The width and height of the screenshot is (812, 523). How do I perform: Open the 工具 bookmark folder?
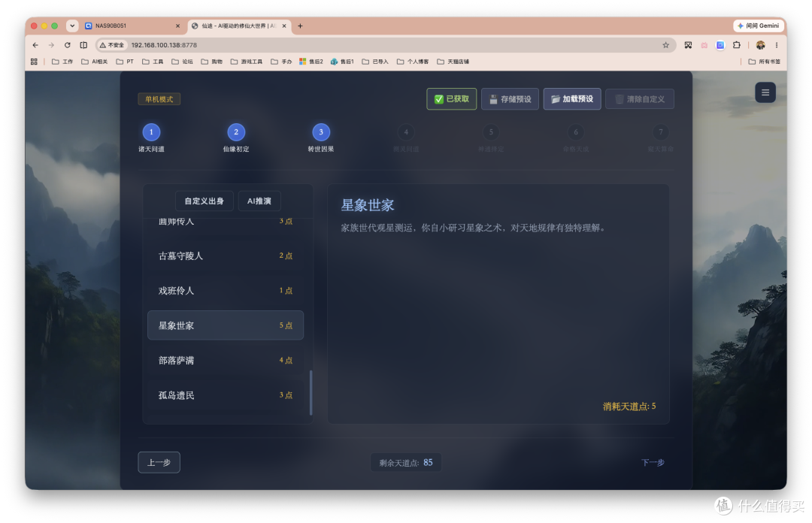click(x=153, y=62)
